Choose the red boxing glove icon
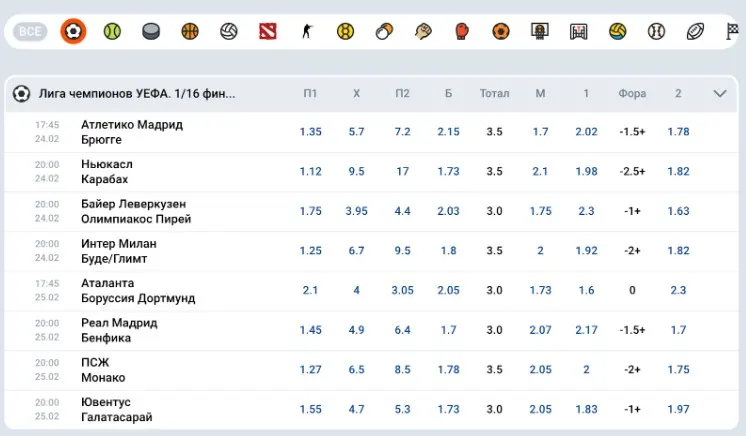746x436 pixels. coord(462,31)
